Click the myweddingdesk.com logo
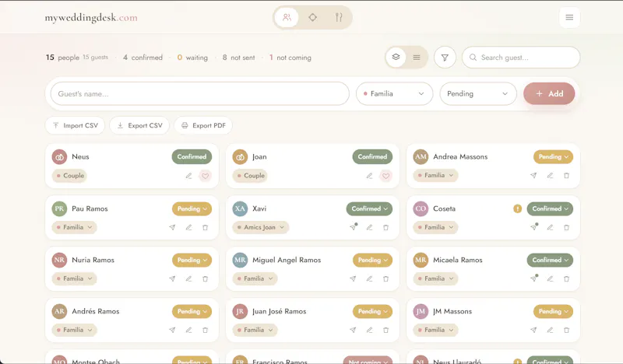Screen dimensions: 623x364 pos(91,17)
